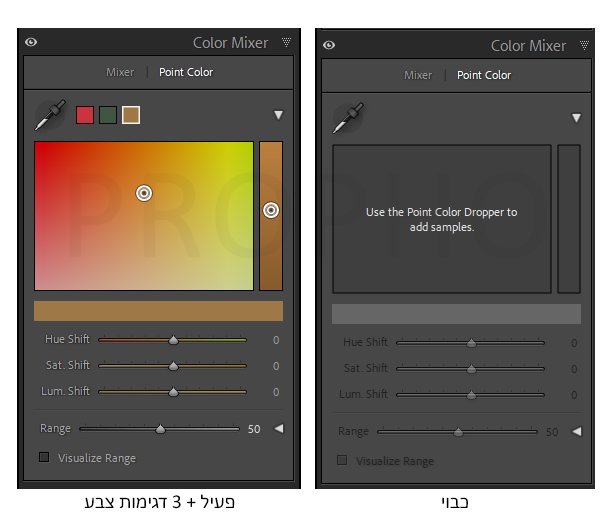The width and height of the screenshot is (616, 517).
Task: Click the Color Mixer title in left panel
Action: (231, 43)
